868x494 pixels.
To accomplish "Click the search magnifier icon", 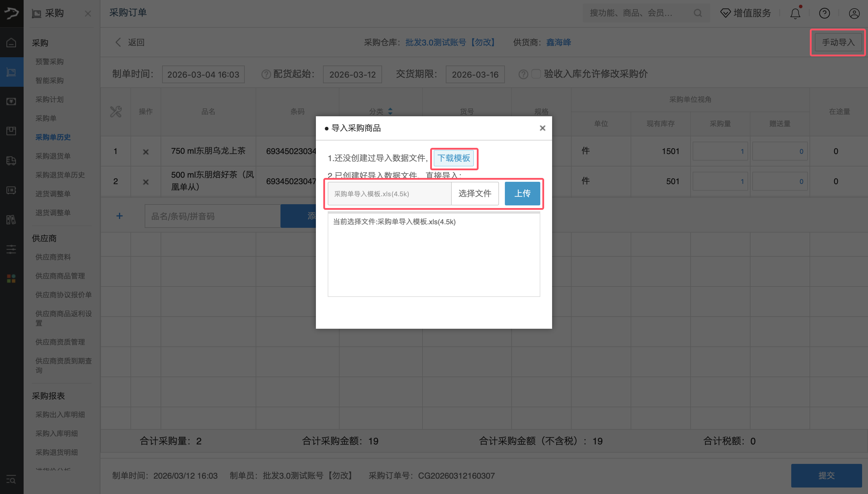I will click(x=698, y=13).
